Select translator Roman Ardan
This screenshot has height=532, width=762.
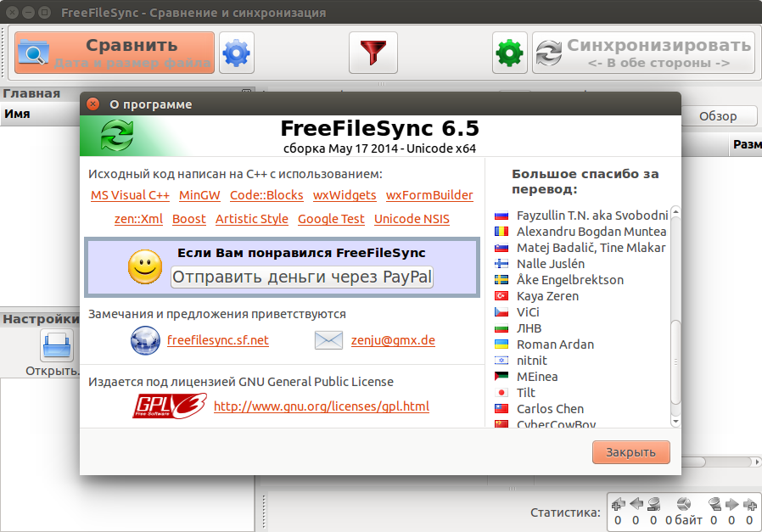click(555, 344)
